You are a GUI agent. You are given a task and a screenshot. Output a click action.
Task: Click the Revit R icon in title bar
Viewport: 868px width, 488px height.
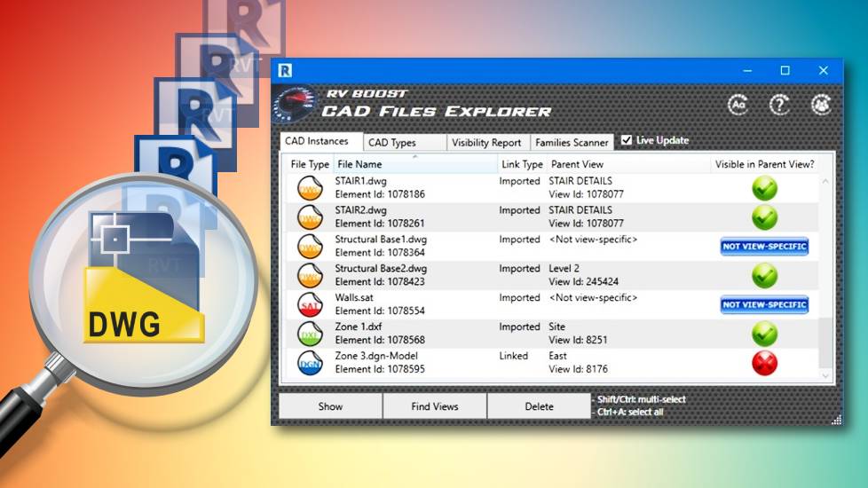285,70
